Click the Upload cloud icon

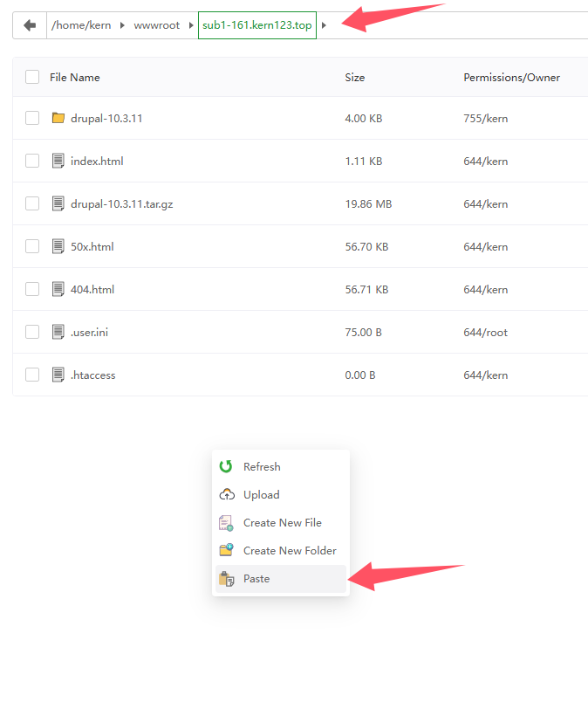(x=226, y=495)
